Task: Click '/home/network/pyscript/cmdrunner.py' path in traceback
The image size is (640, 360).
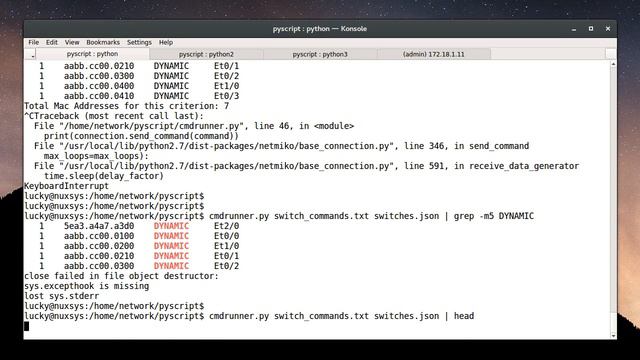Action: click(151, 126)
